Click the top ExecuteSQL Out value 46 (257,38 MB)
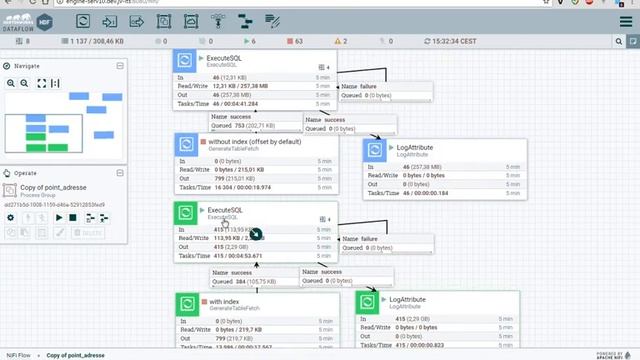 tap(232, 95)
